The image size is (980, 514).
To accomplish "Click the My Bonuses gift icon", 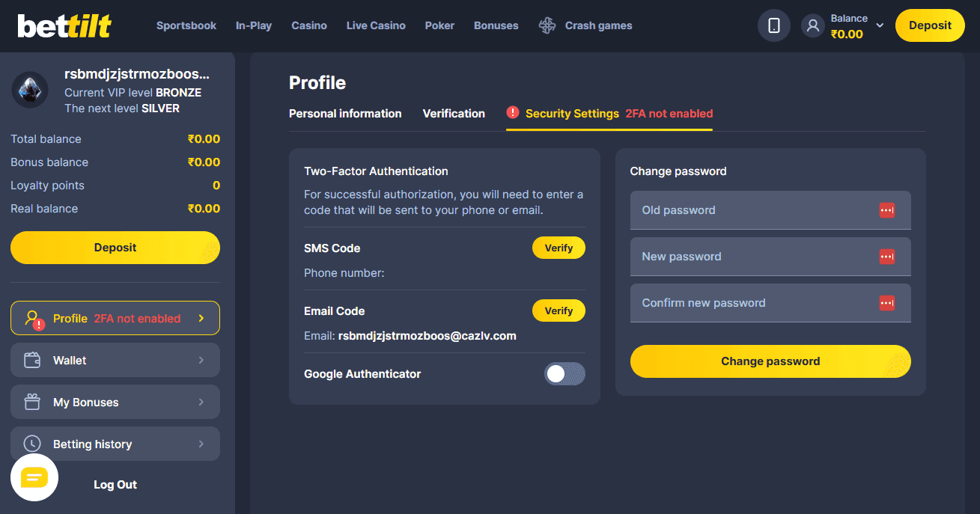I will (x=32, y=403).
